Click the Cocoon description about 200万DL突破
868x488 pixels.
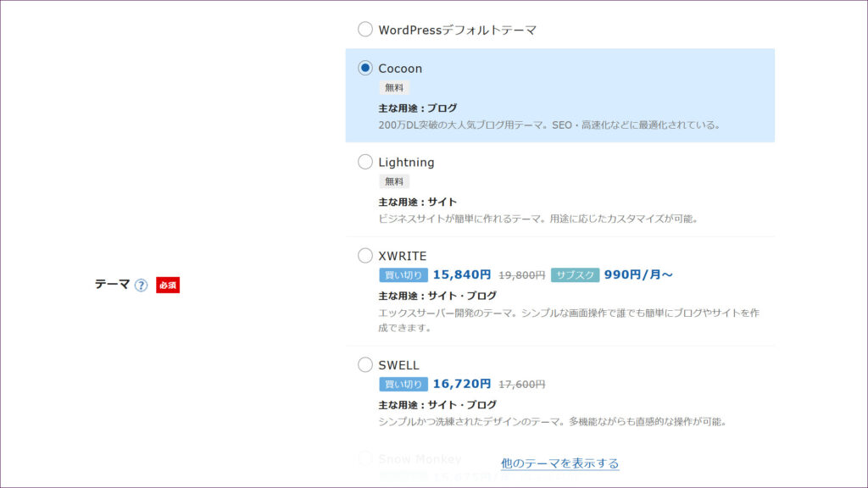point(549,125)
